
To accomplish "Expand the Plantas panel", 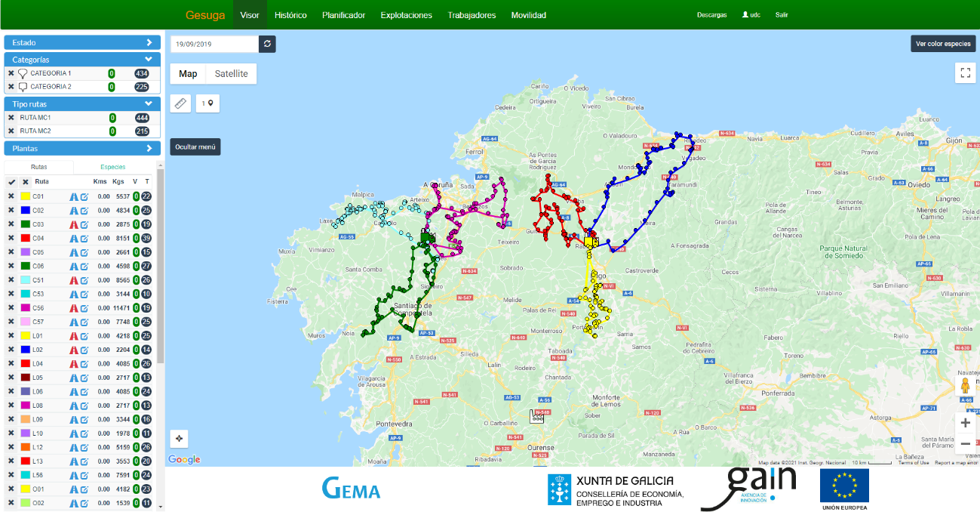I will tap(149, 149).
